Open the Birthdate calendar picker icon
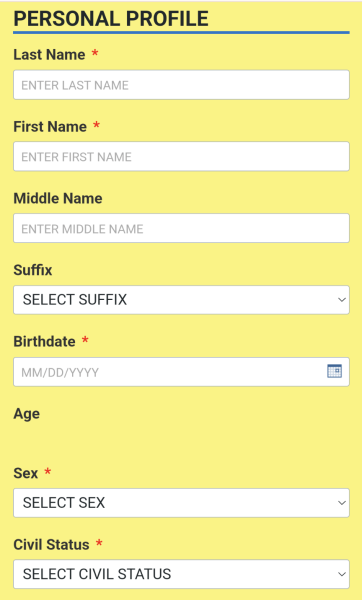This screenshot has width=362, height=600. click(334, 371)
